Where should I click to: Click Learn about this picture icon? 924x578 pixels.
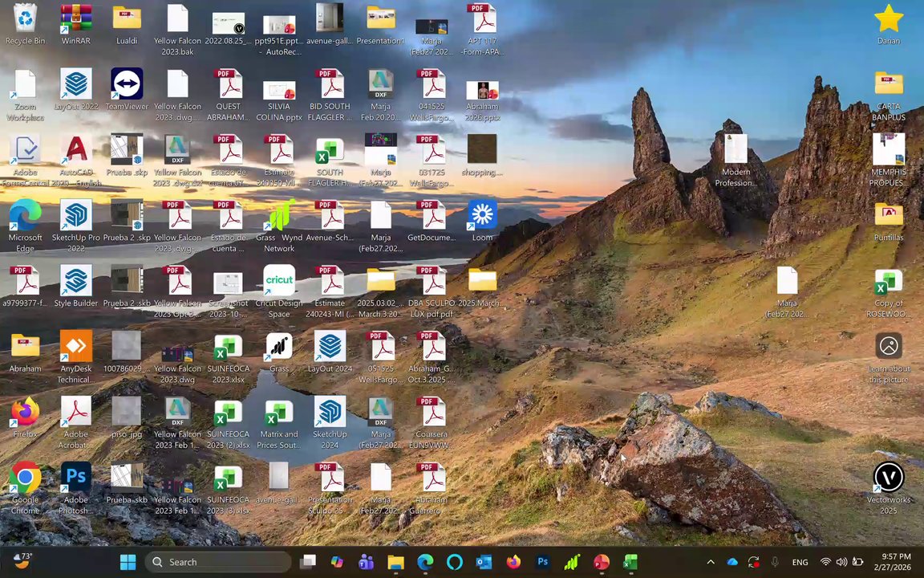pos(889,356)
